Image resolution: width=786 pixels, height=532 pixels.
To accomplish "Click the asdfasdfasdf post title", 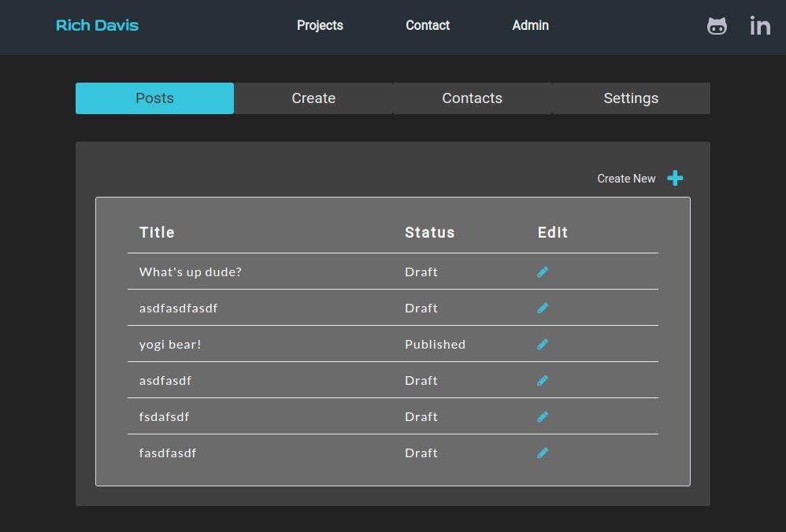I will coord(179,308).
